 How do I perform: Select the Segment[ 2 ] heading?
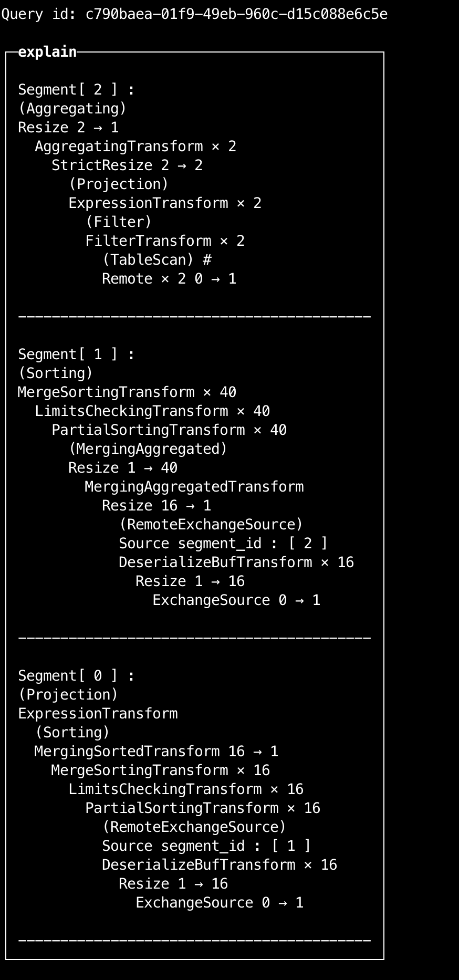[76, 90]
